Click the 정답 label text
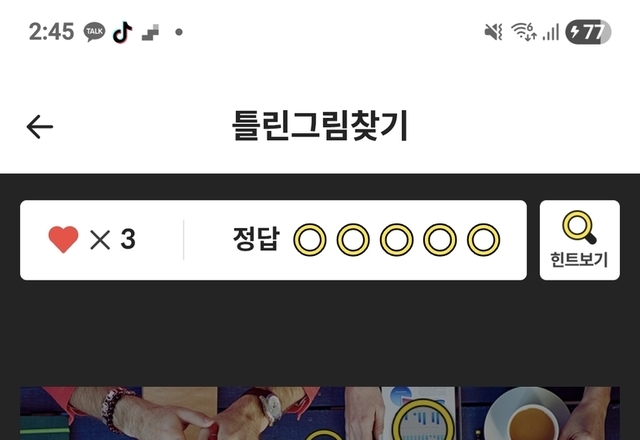Image resolution: width=640 pixels, height=440 pixels. [256, 239]
